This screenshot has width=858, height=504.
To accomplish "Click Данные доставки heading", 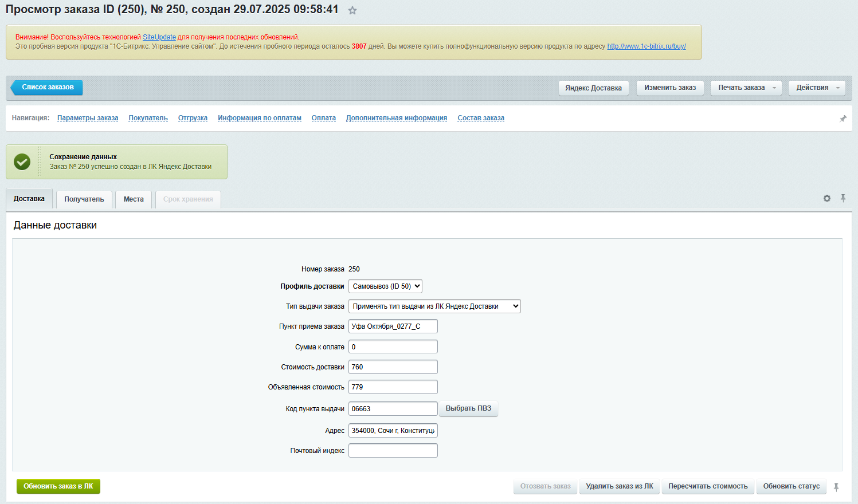I will pos(55,225).
